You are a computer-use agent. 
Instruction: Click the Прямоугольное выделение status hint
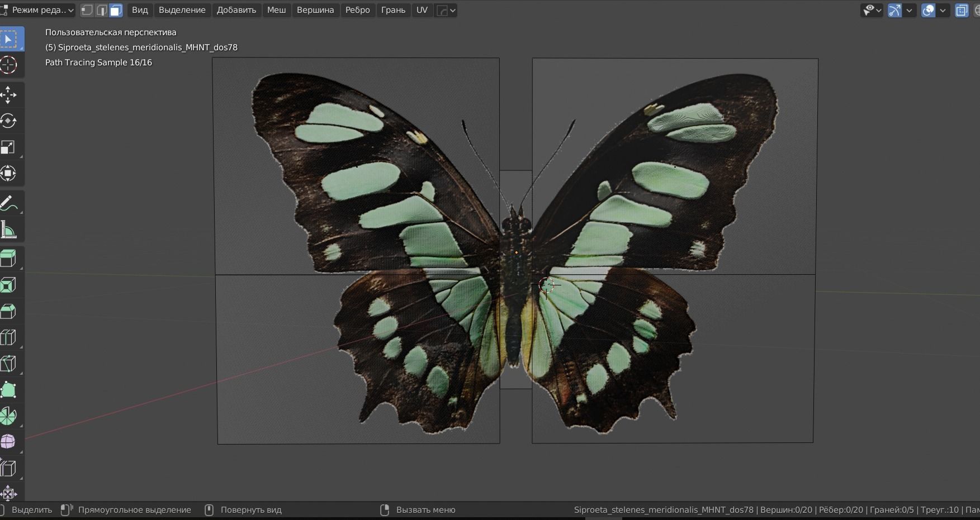(135, 510)
